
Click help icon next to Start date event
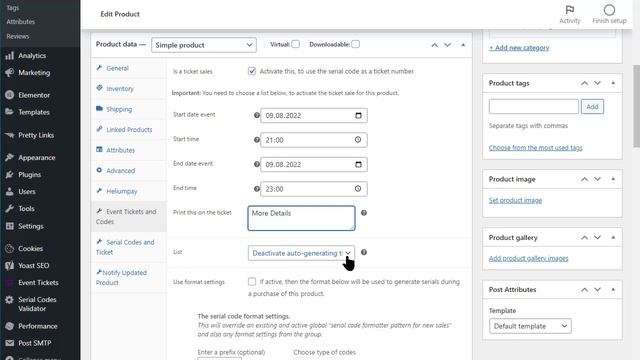tap(257, 115)
